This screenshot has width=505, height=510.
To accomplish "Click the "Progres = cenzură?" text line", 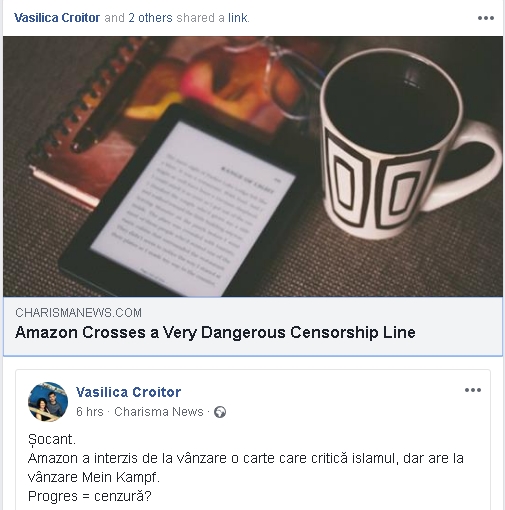I will [90, 496].
